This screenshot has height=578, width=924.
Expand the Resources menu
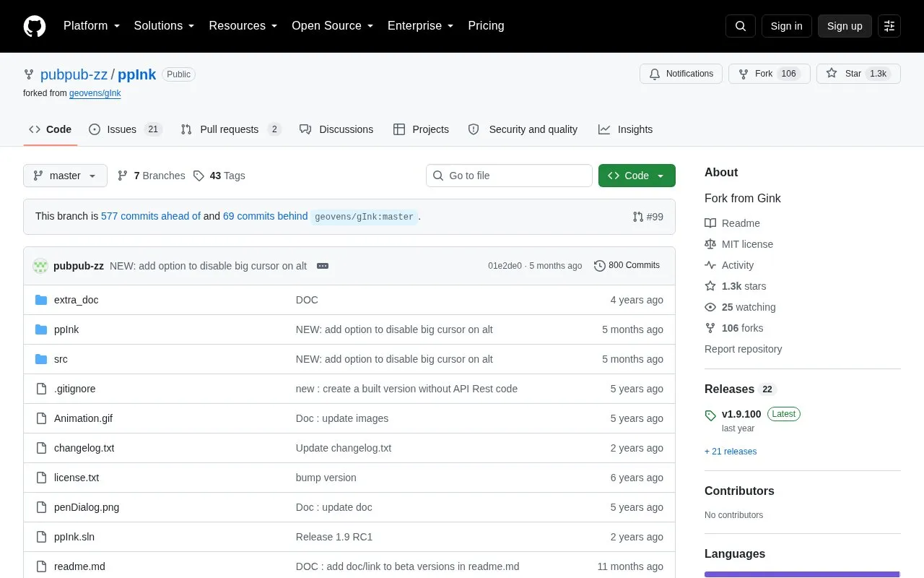click(x=243, y=26)
